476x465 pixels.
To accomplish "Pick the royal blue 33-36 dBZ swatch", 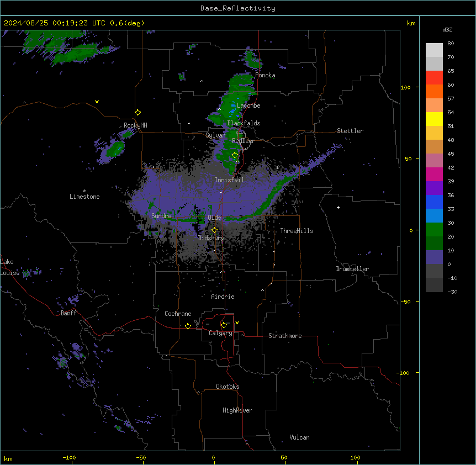I will click(434, 202).
